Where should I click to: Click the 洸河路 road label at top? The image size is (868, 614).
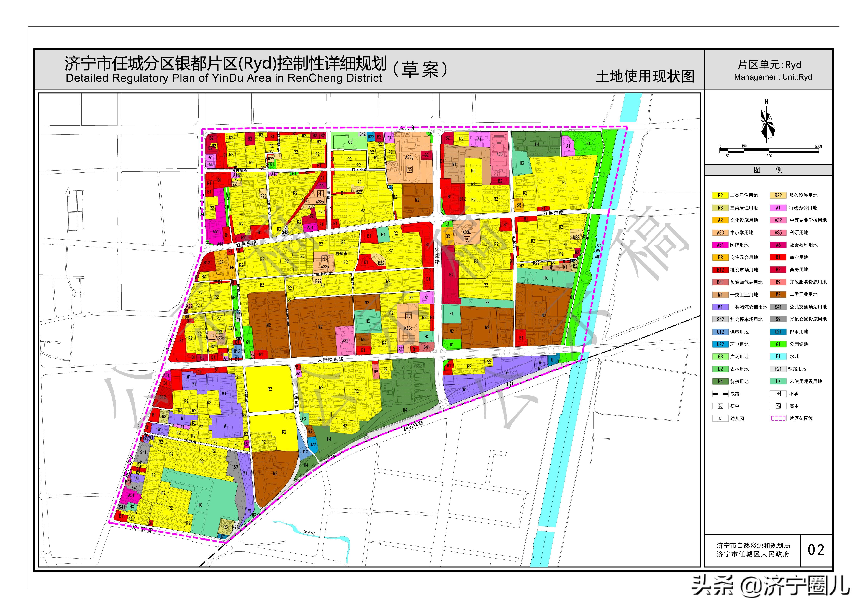(407, 127)
